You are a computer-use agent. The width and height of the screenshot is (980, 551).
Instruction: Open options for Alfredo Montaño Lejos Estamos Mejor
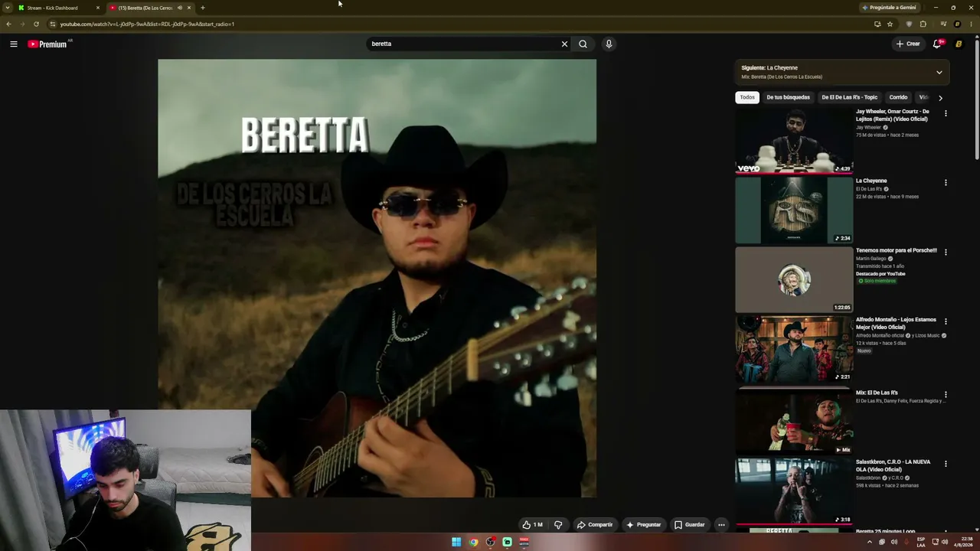click(x=946, y=321)
